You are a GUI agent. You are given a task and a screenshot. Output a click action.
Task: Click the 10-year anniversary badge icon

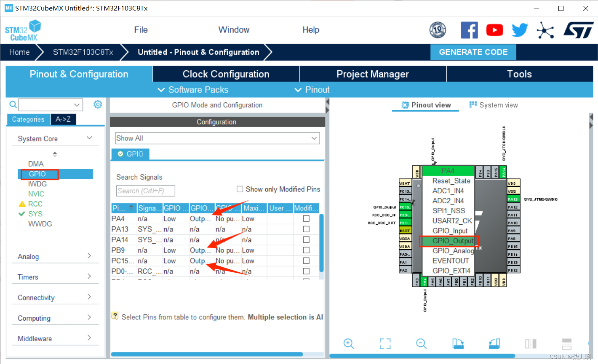438,30
